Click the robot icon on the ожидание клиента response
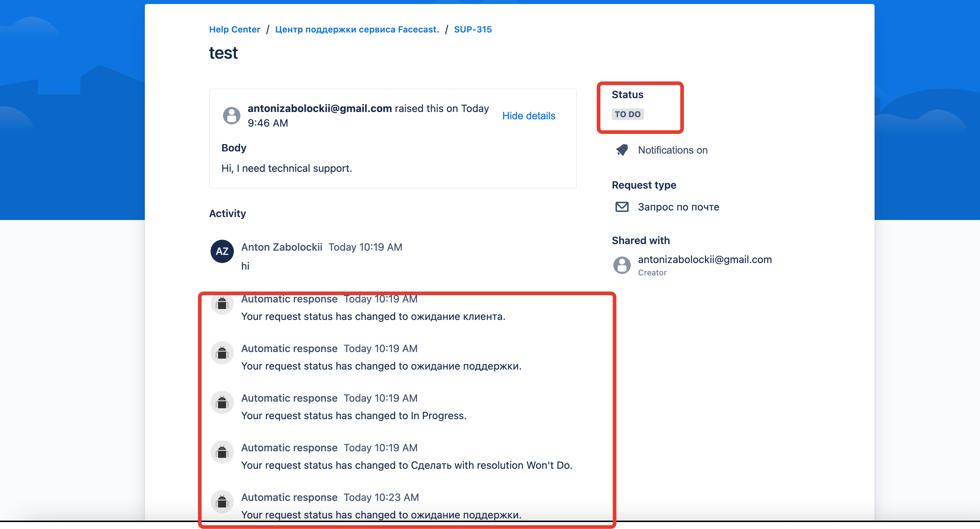980x529 pixels. [222, 303]
